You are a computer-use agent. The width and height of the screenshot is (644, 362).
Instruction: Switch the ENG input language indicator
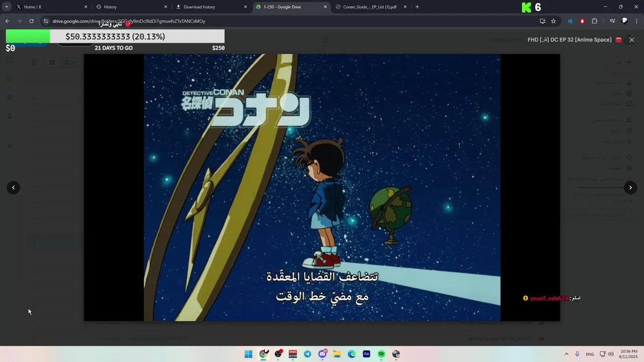pyautogui.click(x=590, y=354)
